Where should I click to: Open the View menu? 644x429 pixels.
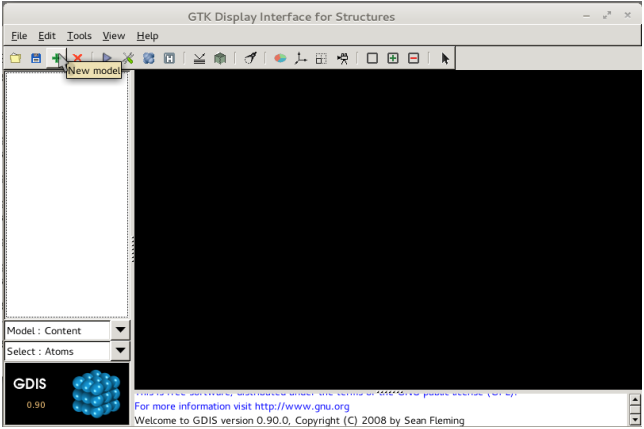(114, 36)
